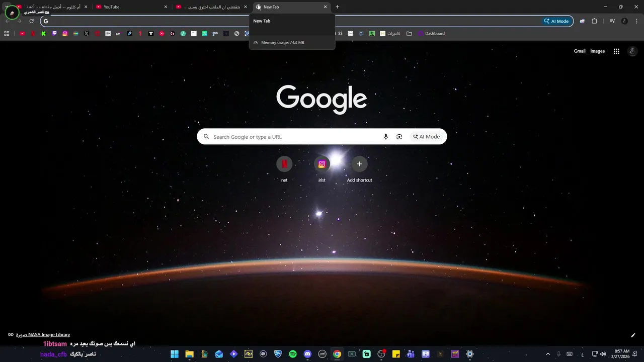Click the Chrome taskbar icon

tap(337, 354)
